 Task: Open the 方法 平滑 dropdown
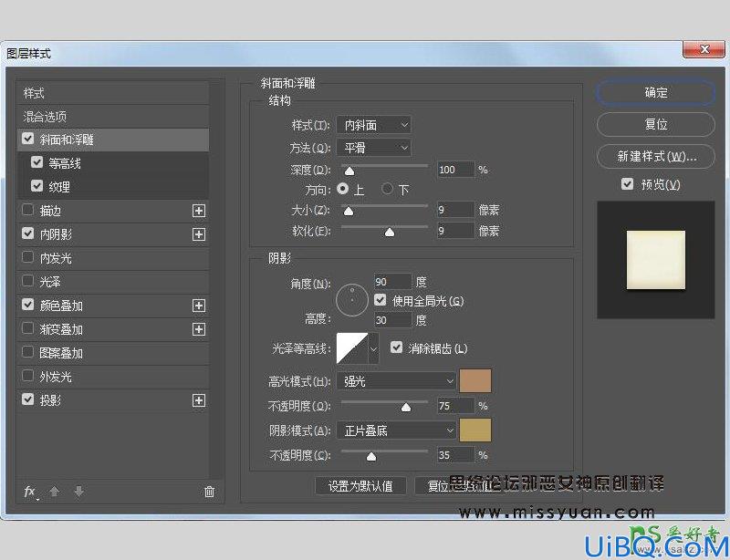pos(374,148)
